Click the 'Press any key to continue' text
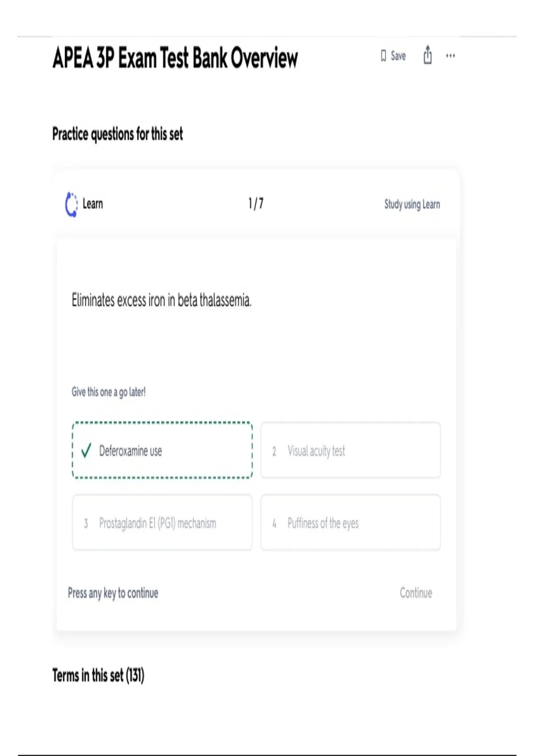Image resolution: width=534 pixels, height=756 pixels. click(113, 593)
